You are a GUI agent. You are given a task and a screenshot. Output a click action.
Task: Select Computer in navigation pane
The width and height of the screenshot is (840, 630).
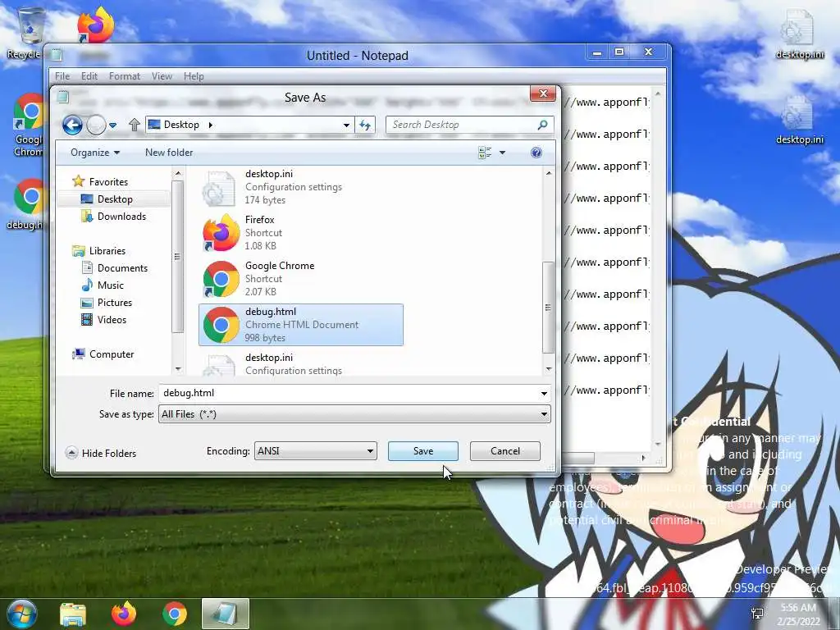pos(112,354)
